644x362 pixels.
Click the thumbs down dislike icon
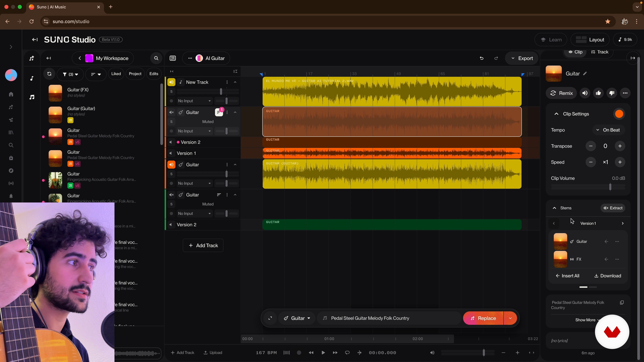[x=612, y=93]
